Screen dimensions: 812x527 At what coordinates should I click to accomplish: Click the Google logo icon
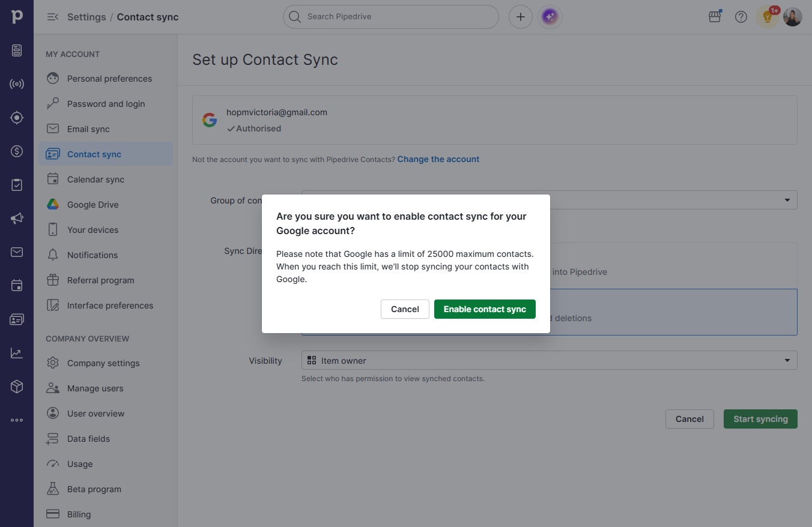tap(210, 120)
